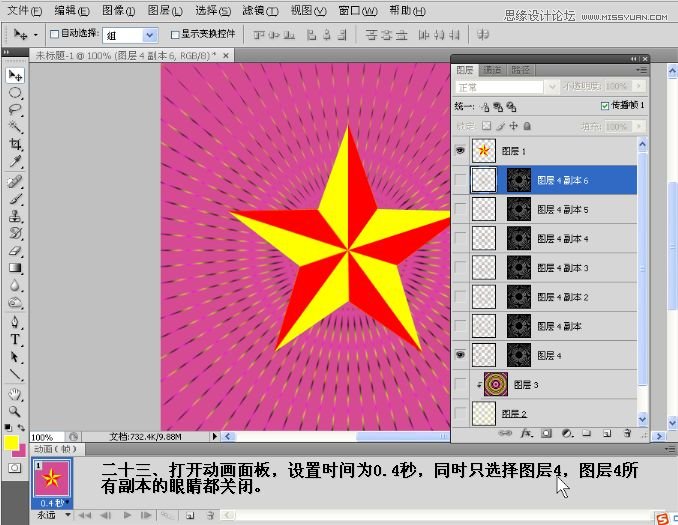Click the yellow foreground color swatch
Viewport: 678px width, 525px height.
[x=11, y=443]
